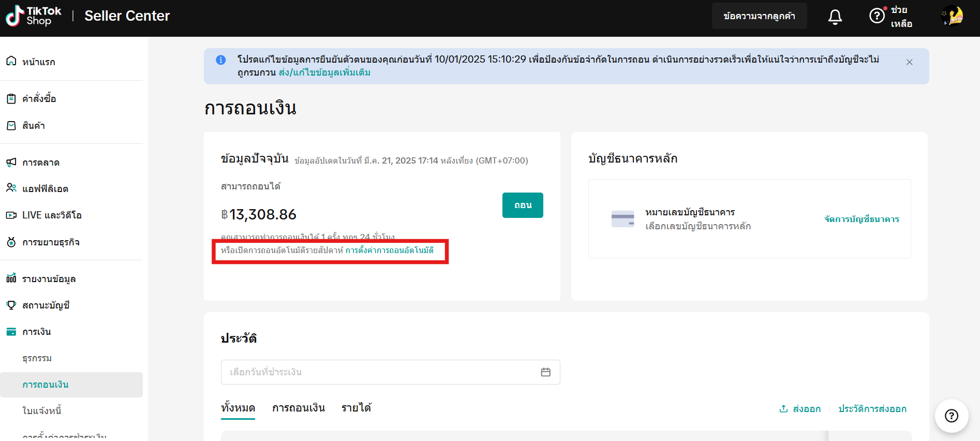Open ส่ง/แก้ไขข้อมูลเพิ่มเติม link
The width and height of the screenshot is (980, 441).
pyautogui.click(x=324, y=72)
